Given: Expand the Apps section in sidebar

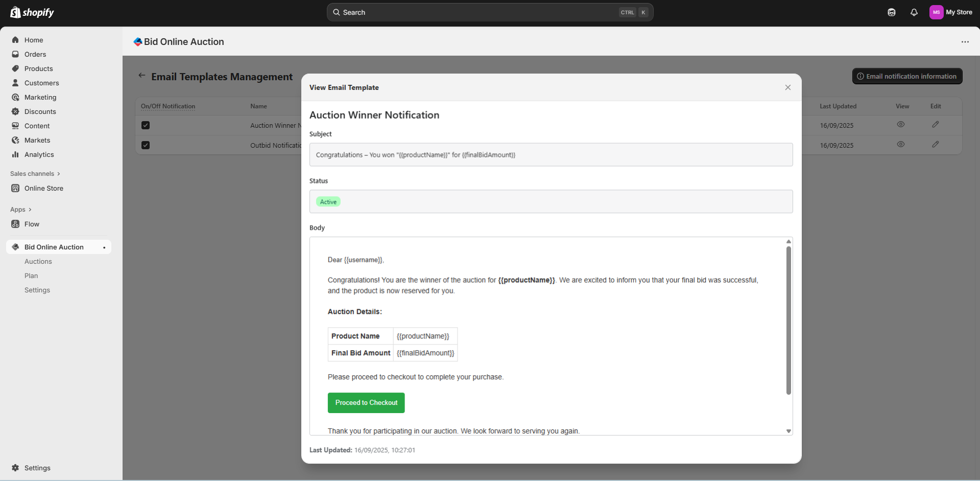Looking at the screenshot, I should pos(21,210).
